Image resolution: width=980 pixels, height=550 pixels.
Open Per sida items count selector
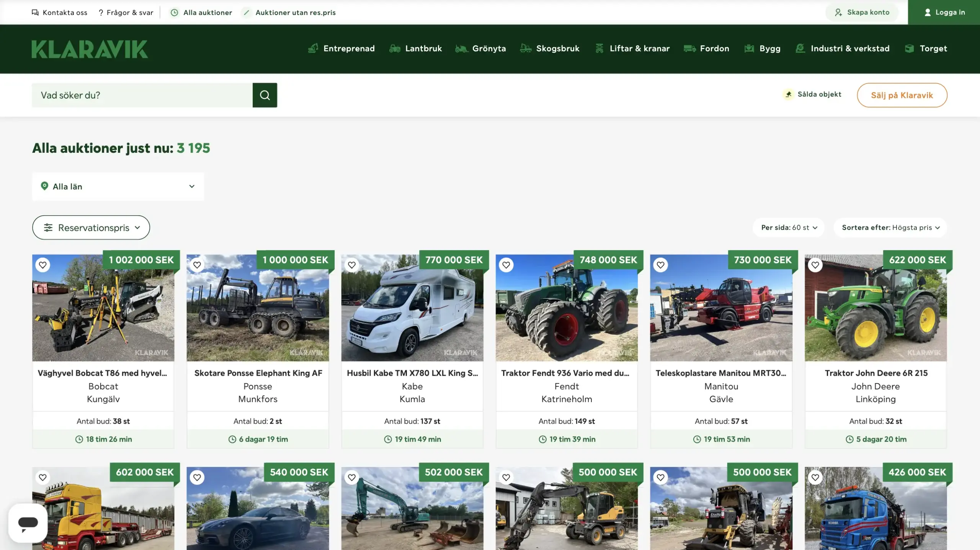789,228
